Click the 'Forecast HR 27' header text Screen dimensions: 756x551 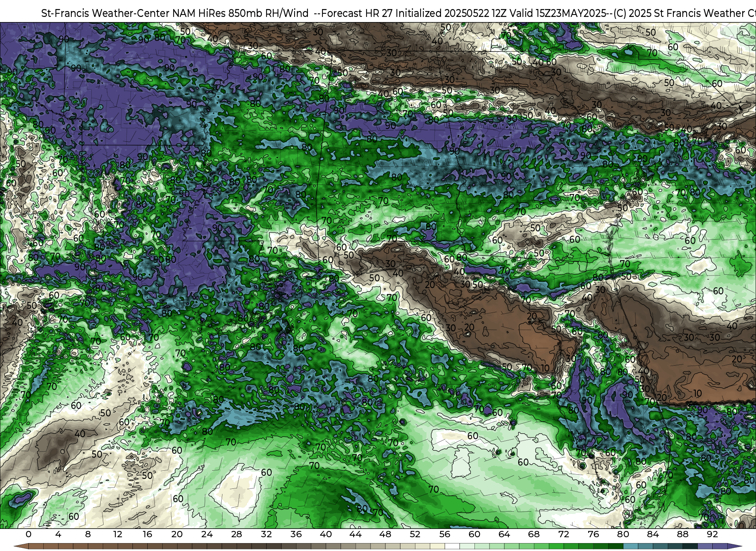coord(357,13)
